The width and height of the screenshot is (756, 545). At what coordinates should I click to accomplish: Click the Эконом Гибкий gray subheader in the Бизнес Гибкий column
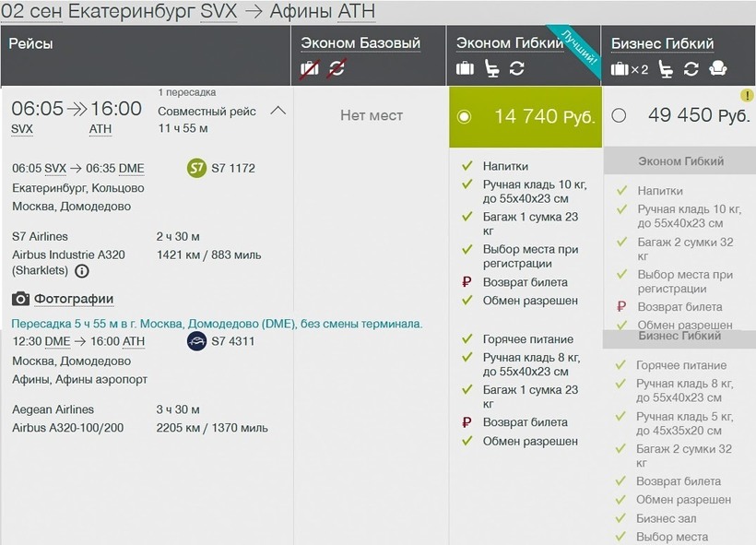(679, 161)
